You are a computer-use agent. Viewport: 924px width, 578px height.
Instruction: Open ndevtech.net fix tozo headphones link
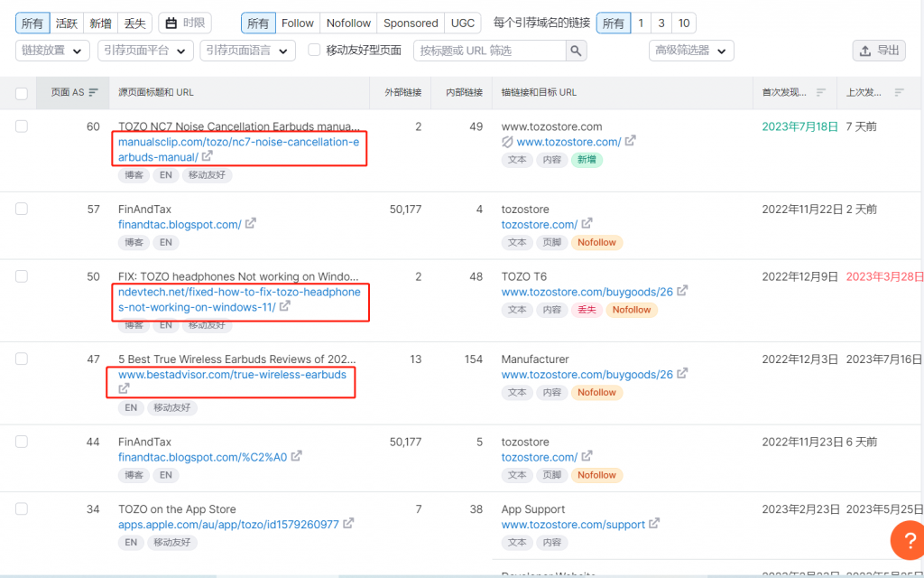coord(239,299)
